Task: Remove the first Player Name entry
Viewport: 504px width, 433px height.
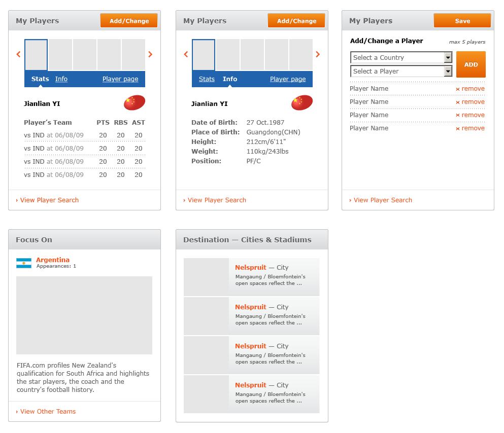Action: click(x=470, y=89)
